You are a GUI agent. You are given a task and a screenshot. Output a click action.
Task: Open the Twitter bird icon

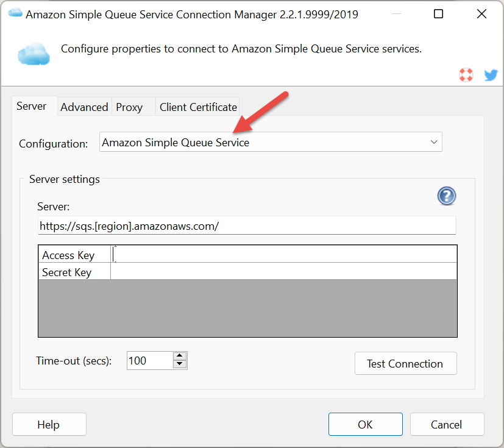(491, 75)
